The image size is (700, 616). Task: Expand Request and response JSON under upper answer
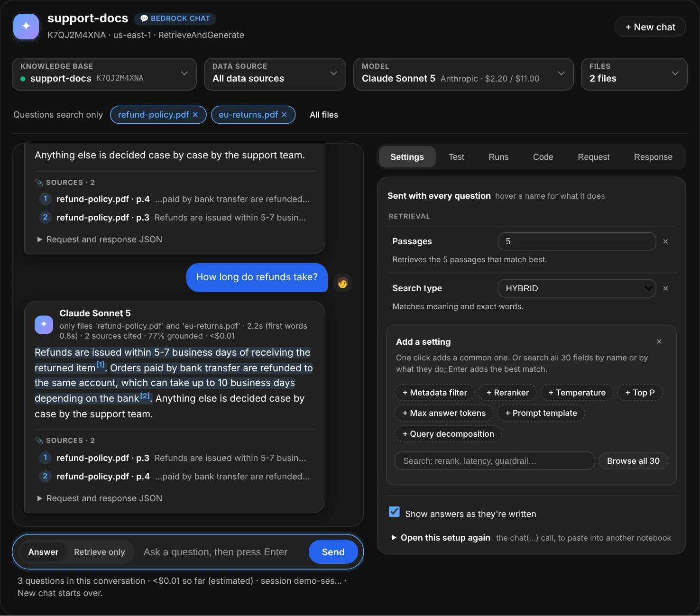100,239
